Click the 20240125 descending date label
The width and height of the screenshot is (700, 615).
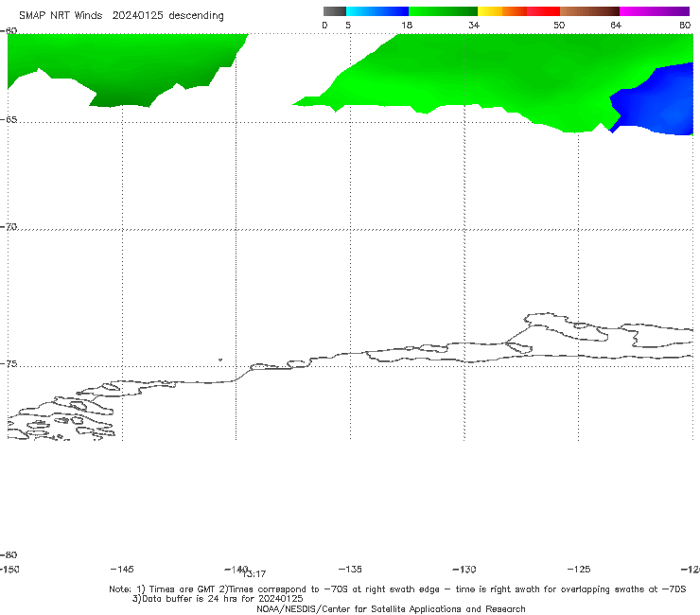pos(167,16)
